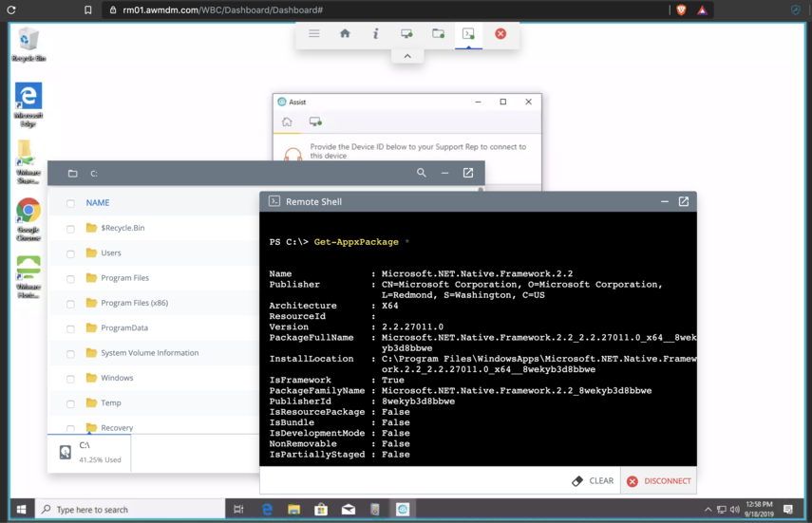
Task: Sort files by the NAME column
Action: point(98,203)
